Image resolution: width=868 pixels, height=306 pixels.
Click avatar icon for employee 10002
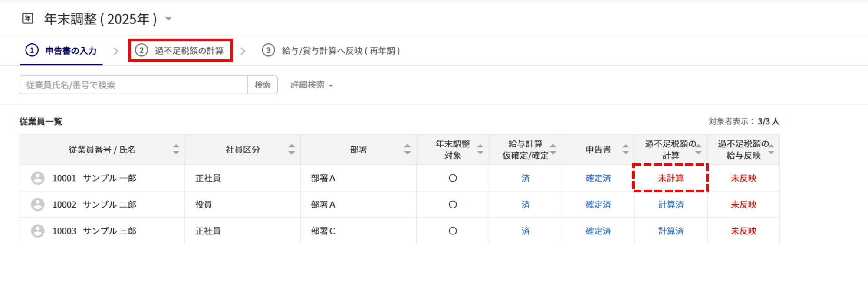tap(38, 205)
